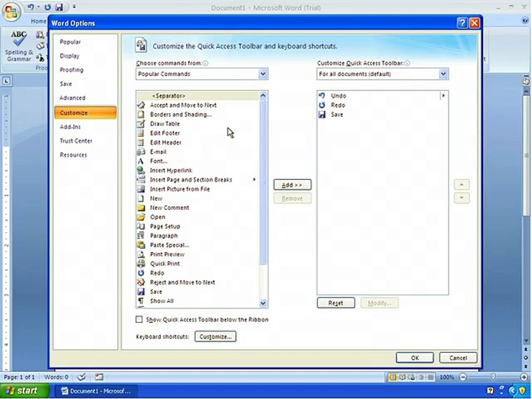Click commands list scroll down arrow
The image size is (532, 399).
263,303
